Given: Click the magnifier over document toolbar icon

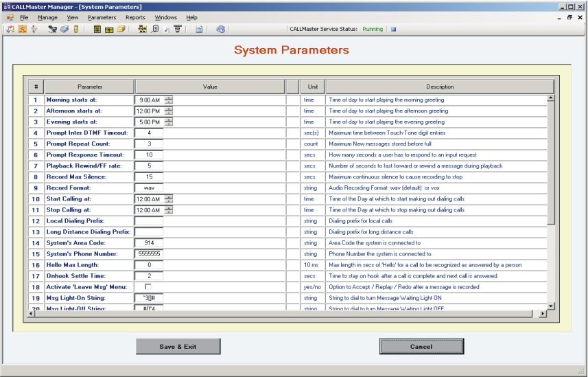Looking at the screenshot, I should coord(154,29).
